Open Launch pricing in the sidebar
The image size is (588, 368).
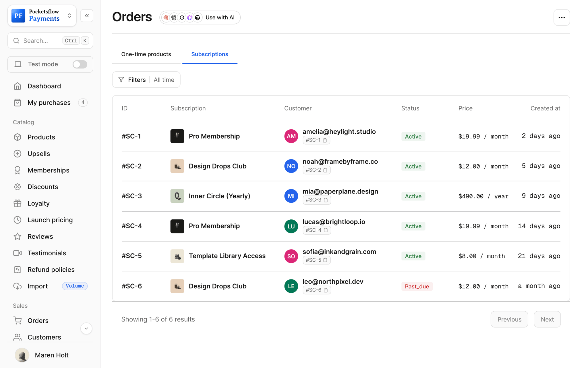coord(50,220)
